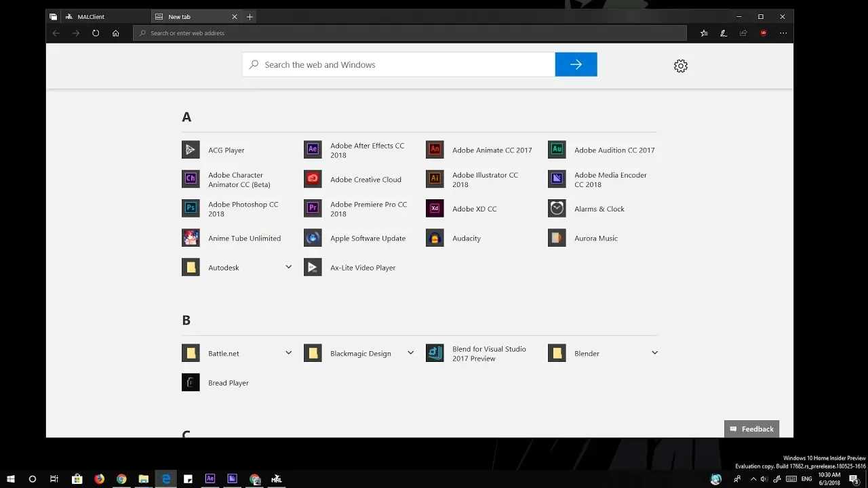This screenshot has height=488, width=868.
Task: Expand the Autodesk folder chevron
Action: point(288,267)
